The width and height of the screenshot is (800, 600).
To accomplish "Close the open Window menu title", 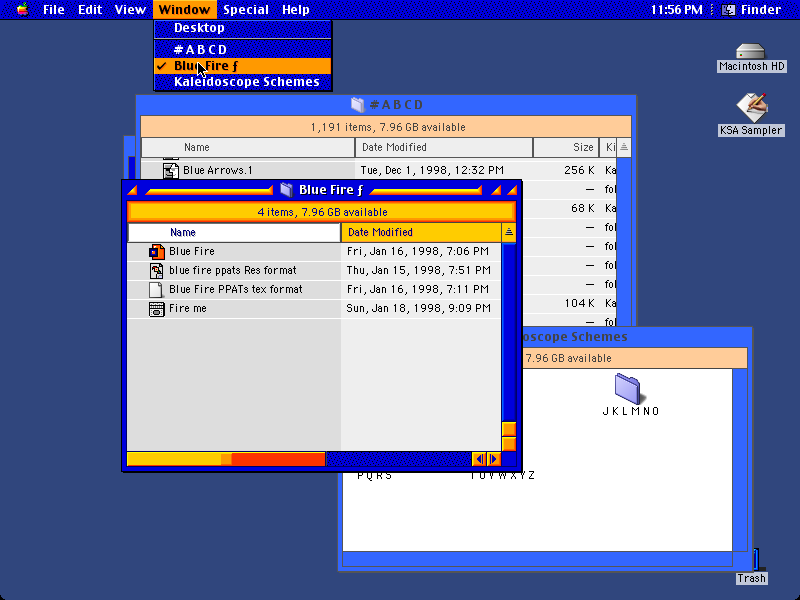I will [184, 9].
